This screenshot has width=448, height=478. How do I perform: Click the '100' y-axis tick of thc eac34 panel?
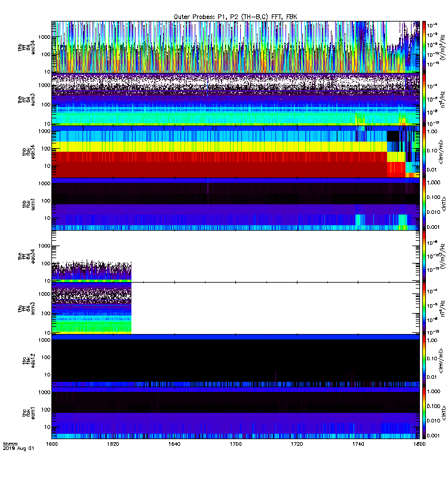click(x=46, y=263)
